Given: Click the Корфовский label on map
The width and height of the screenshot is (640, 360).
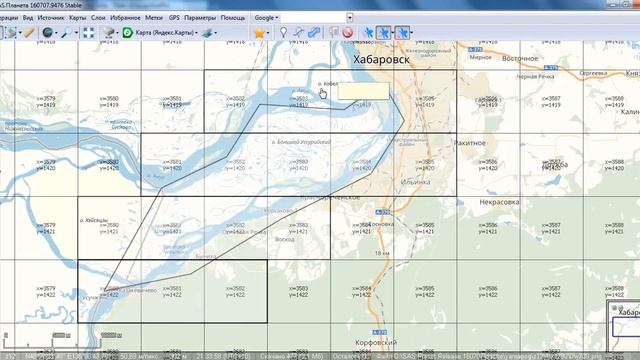Looking at the screenshot, I should pos(376,342).
